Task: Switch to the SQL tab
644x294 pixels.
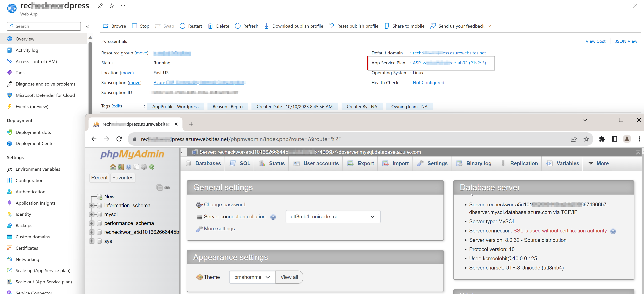Action: (240, 163)
